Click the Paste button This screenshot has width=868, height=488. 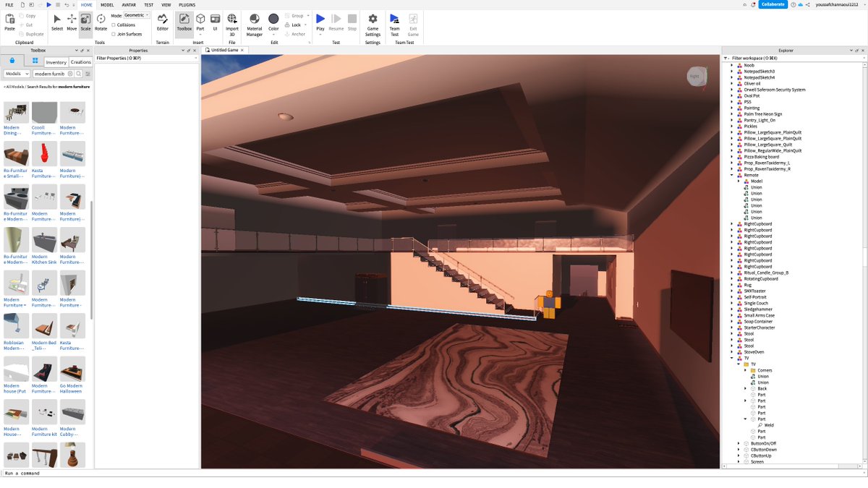point(9,22)
